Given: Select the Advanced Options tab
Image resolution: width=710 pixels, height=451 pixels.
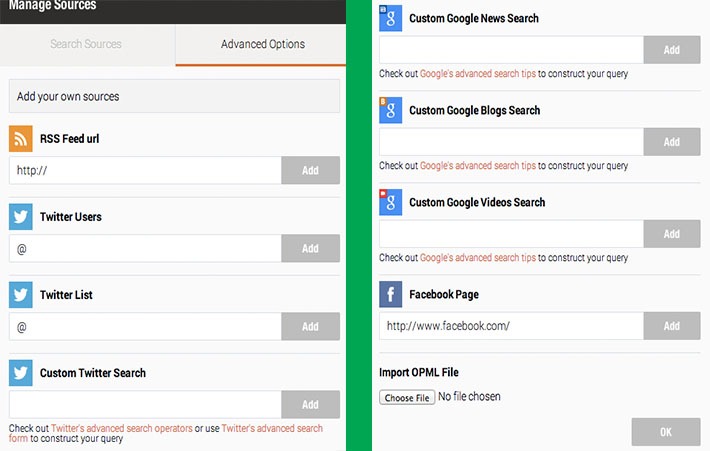Looking at the screenshot, I should (263, 44).
